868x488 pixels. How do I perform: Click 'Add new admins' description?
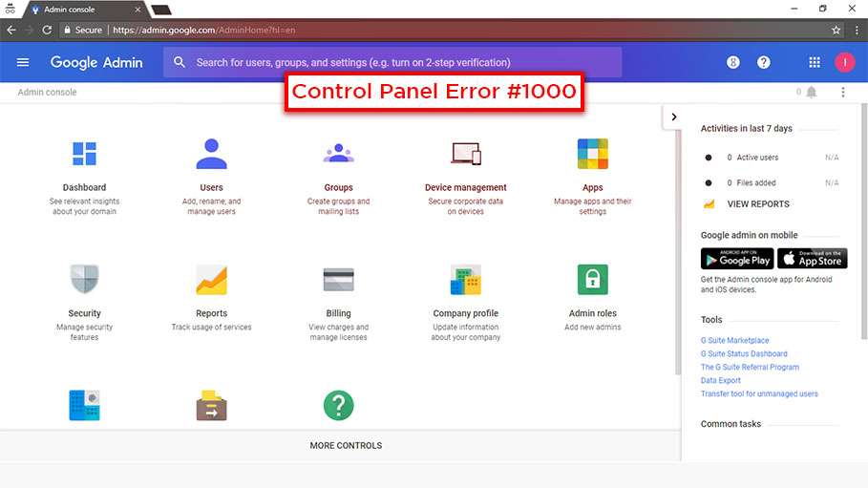(592, 327)
